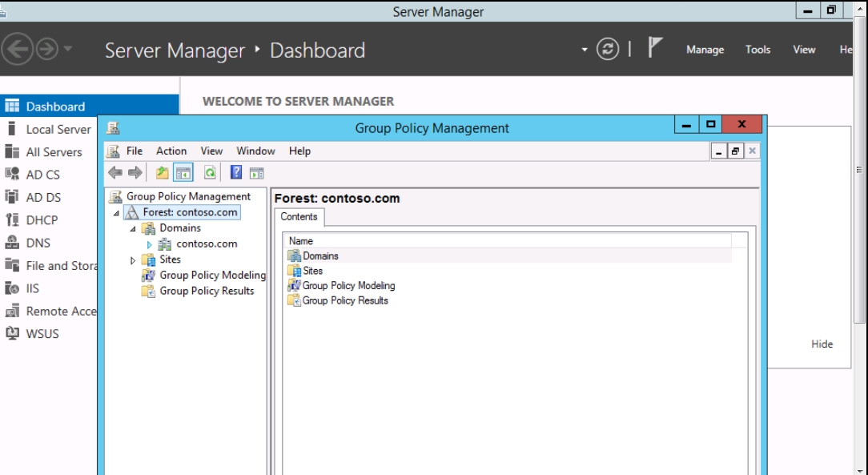
Task: Select the Contents tab
Action: [299, 217]
